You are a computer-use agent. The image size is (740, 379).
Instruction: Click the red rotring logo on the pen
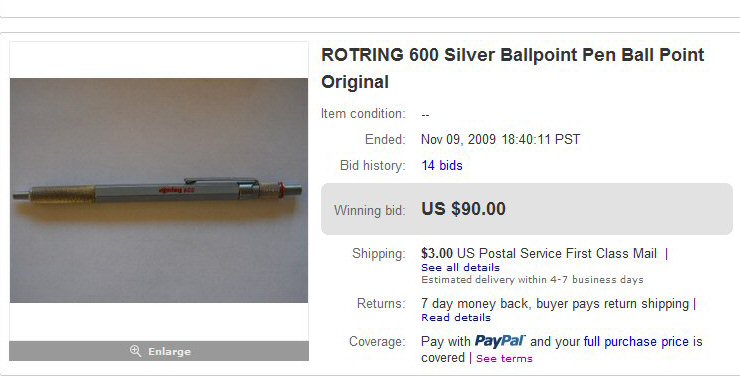tap(177, 190)
